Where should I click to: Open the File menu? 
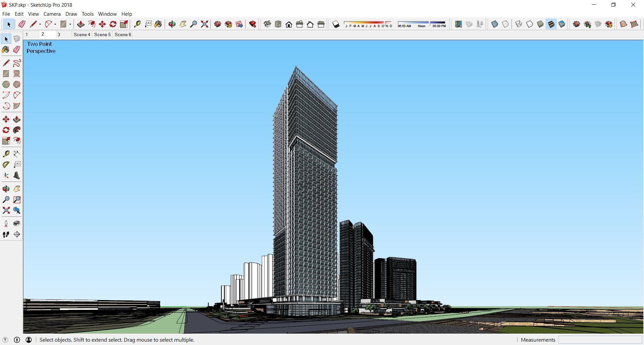6,14
